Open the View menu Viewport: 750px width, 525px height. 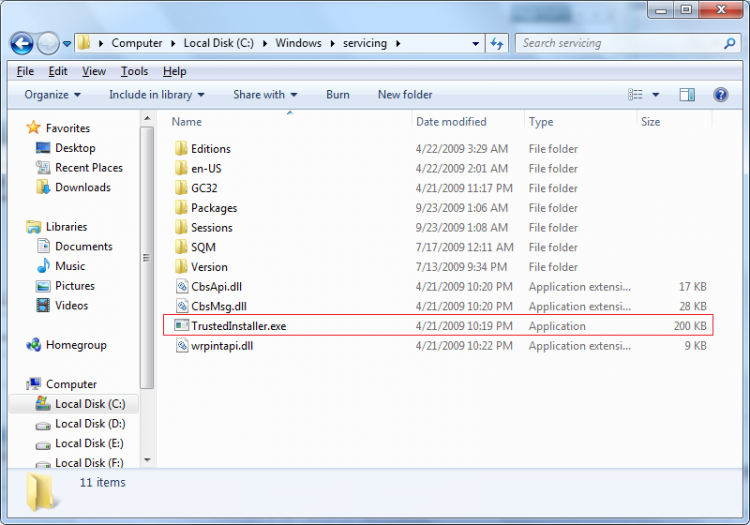pos(94,71)
